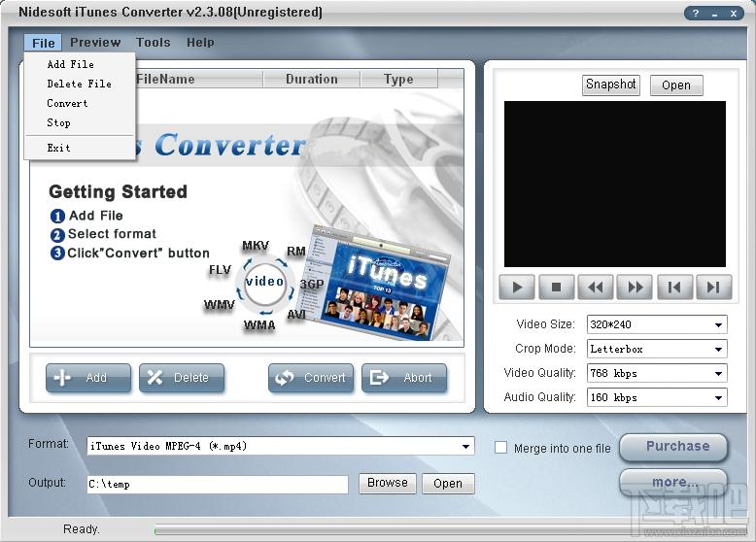This screenshot has height=542, width=756.
Task: Skip to next item in player
Action: coord(714,288)
